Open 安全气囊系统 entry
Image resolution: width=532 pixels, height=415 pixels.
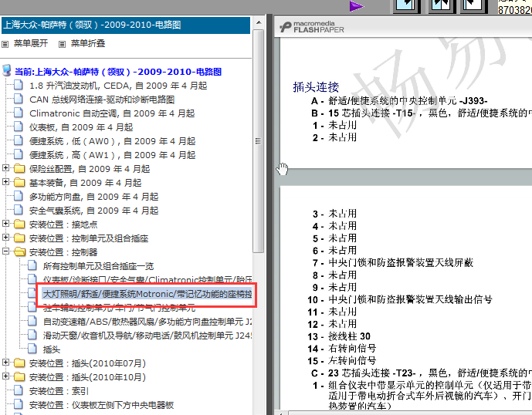click(x=93, y=211)
